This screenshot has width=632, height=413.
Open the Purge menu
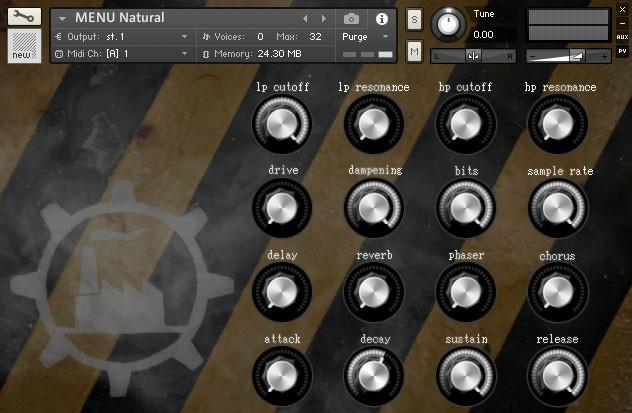tap(365, 36)
